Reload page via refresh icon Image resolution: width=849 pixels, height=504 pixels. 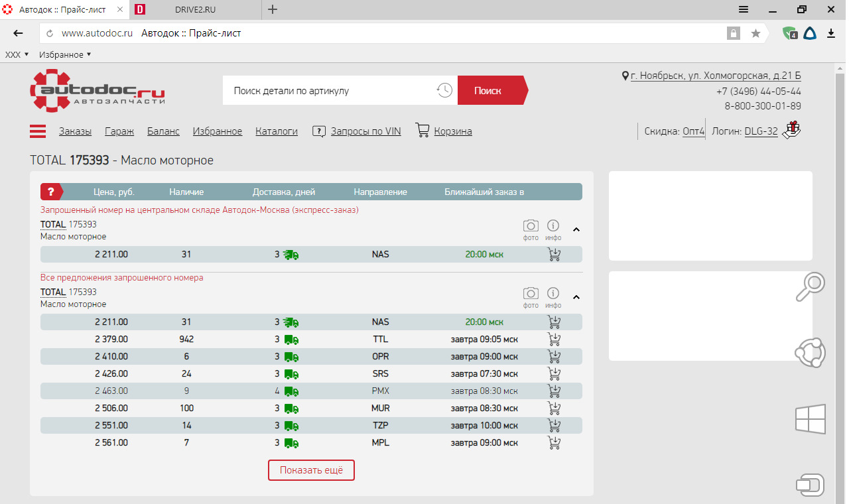50,33
